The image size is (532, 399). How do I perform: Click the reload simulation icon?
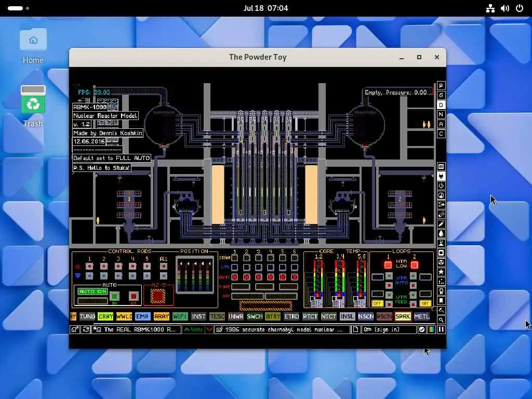tap(86, 329)
